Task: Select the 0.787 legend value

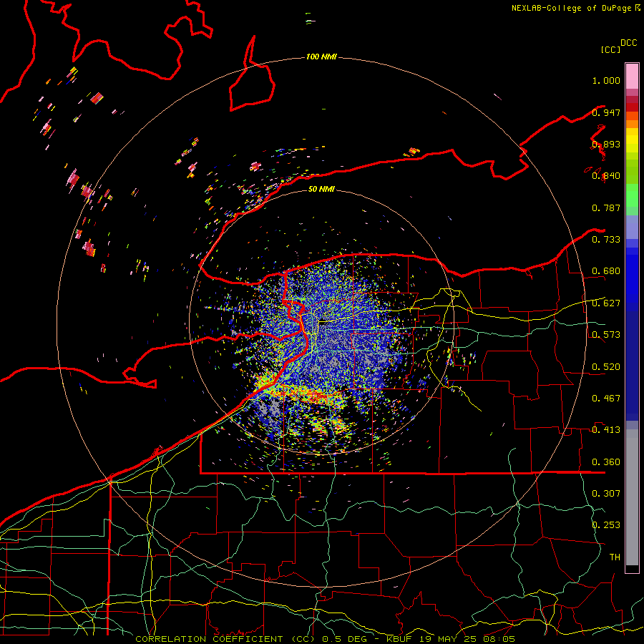Action: click(606, 208)
